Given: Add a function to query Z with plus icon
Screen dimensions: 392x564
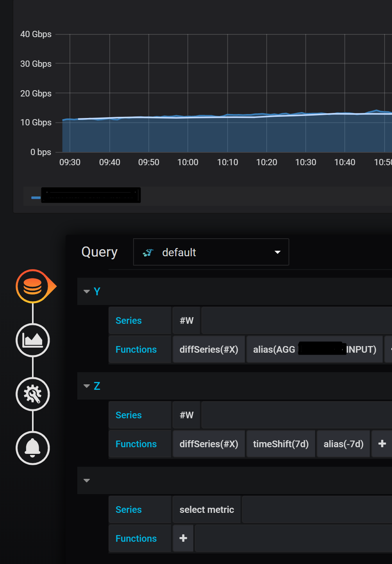Looking at the screenshot, I should 381,444.
